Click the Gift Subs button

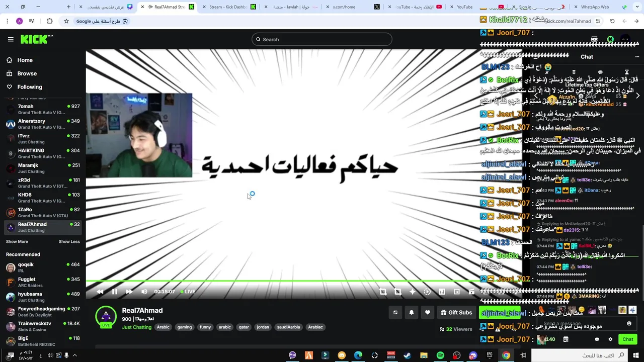click(x=456, y=313)
